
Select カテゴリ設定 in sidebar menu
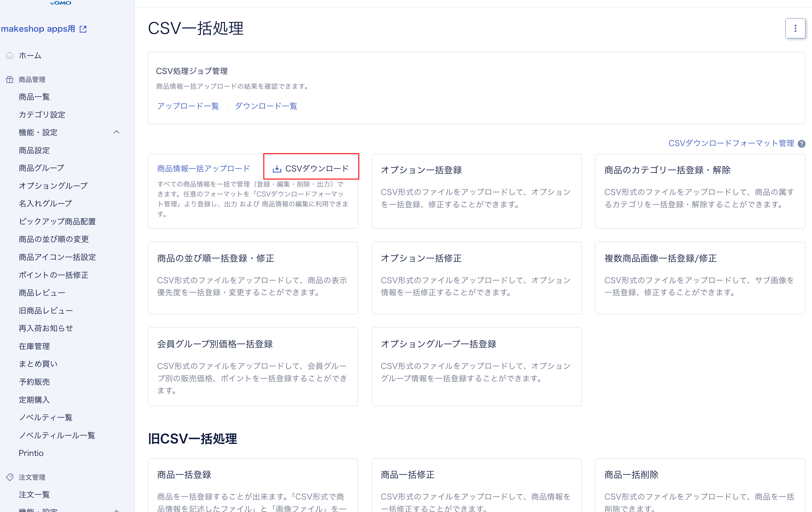42,115
